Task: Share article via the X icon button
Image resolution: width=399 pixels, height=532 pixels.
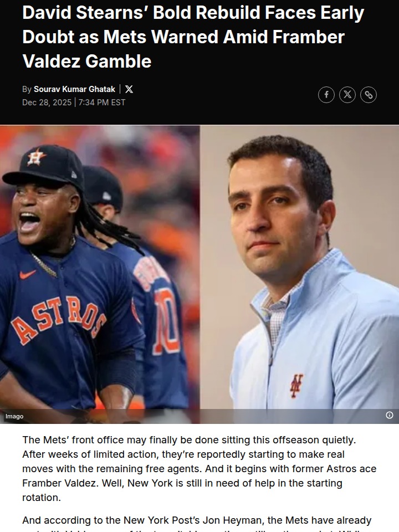Action: [x=347, y=95]
